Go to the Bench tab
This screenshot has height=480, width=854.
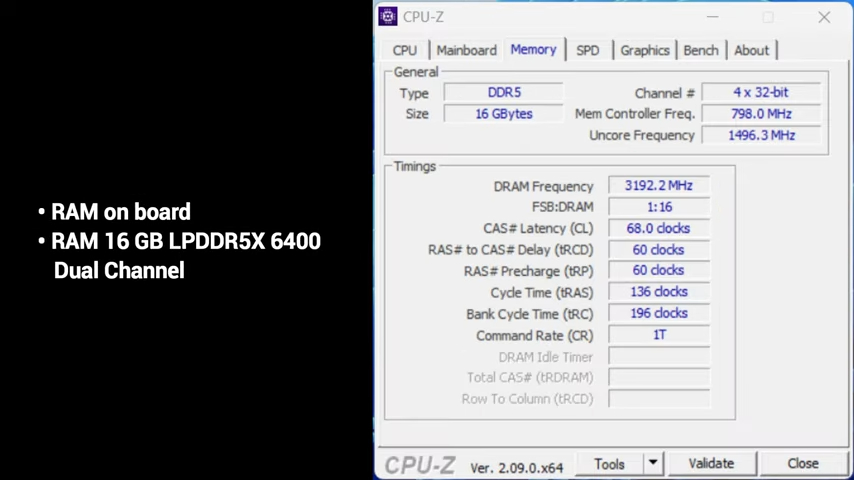point(701,51)
